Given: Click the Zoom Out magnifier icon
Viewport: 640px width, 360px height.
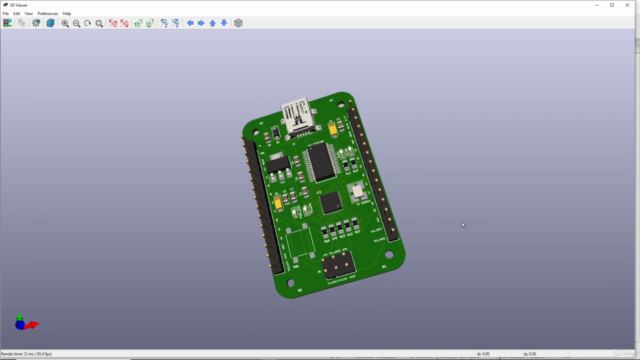Looking at the screenshot, I should pos(76,23).
